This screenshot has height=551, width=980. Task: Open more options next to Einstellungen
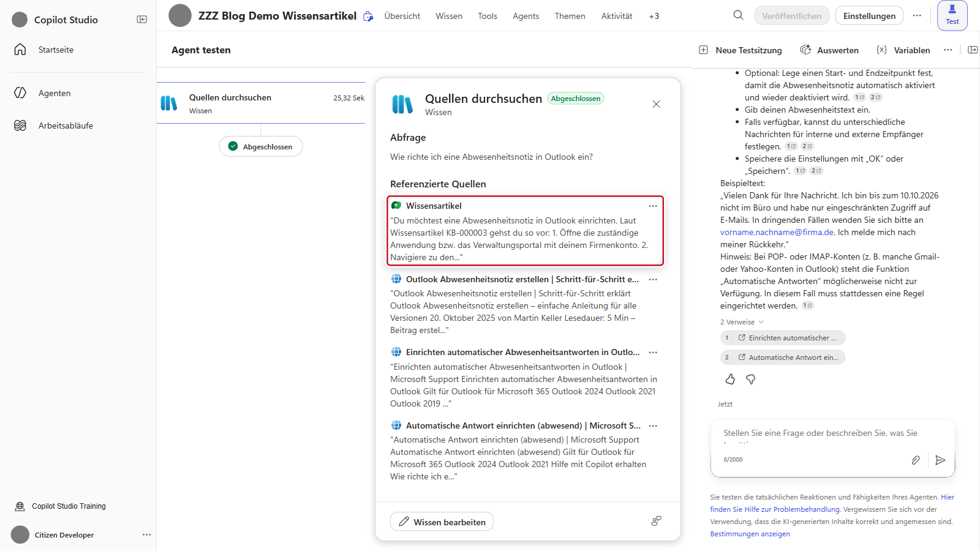point(917,16)
